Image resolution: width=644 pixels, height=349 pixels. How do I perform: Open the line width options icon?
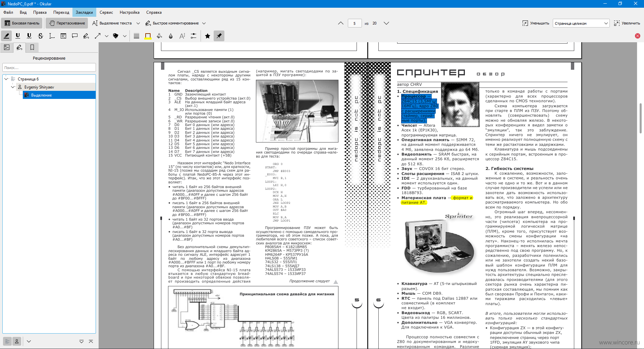[137, 36]
